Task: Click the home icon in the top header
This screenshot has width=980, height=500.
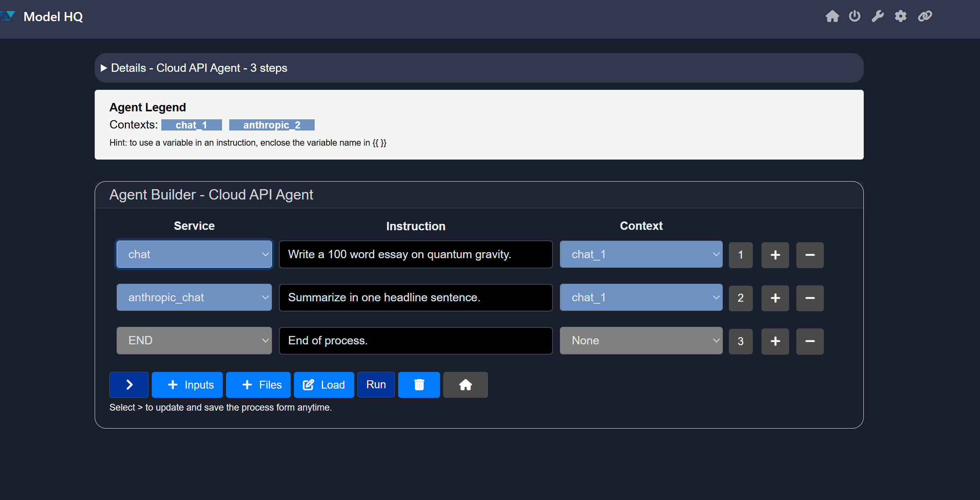Action: point(832,16)
